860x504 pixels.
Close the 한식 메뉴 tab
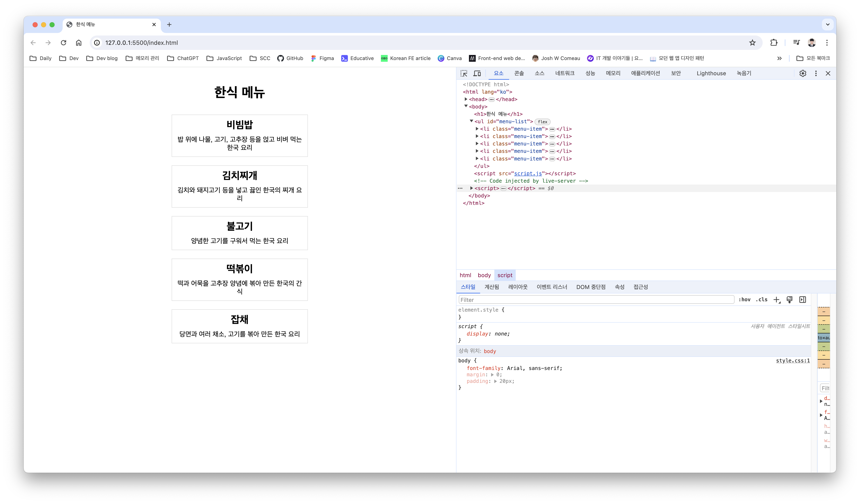(x=154, y=25)
